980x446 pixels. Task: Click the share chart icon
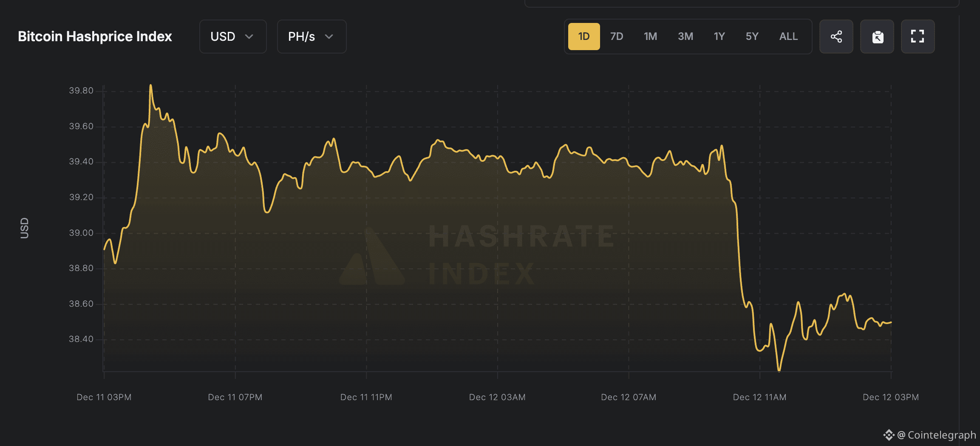(x=836, y=37)
